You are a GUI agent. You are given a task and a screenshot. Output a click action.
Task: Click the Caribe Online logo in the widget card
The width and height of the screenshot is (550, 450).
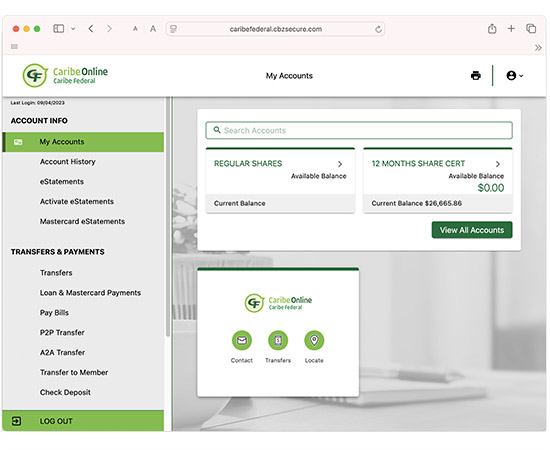(278, 303)
